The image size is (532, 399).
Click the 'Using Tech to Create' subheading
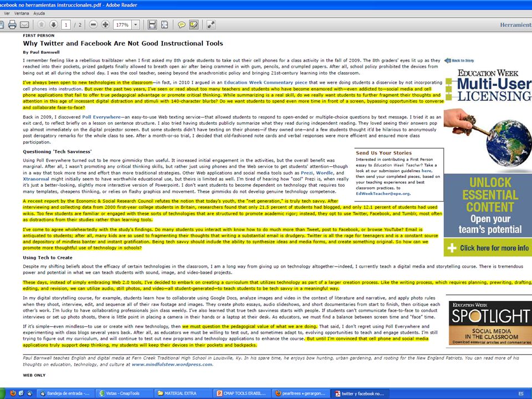click(x=48, y=258)
